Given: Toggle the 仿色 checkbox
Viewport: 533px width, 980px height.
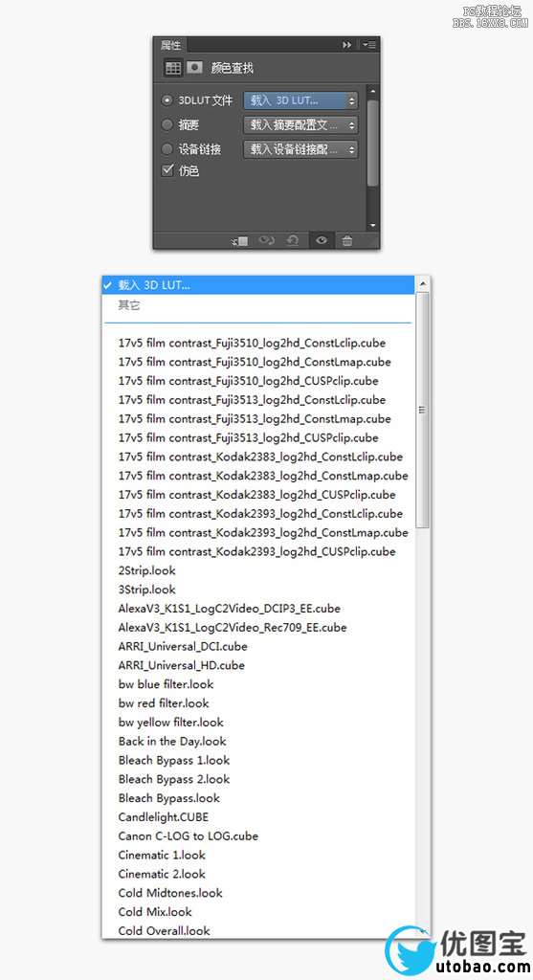Looking at the screenshot, I should pyautogui.click(x=167, y=170).
